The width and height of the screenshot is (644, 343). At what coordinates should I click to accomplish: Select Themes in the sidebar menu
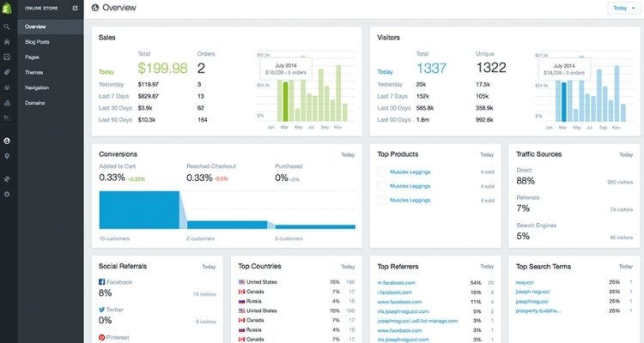tap(34, 72)
